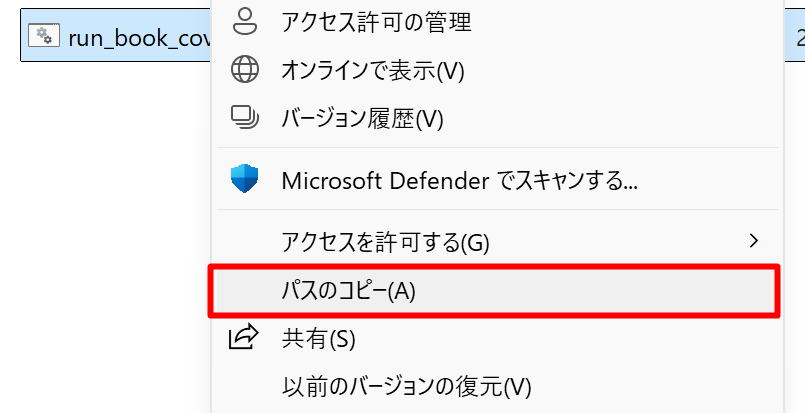Click the stacked windows icon for バージョン履歴
The height and width of the screenshot is (413, 805).
pyautogui.click(x=244, y=119)
